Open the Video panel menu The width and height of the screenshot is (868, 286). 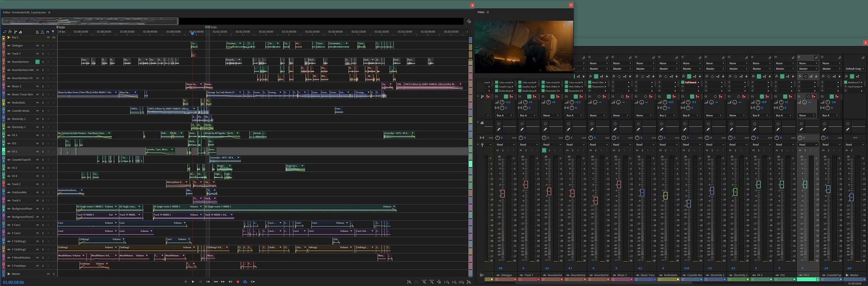click(x=488, y=12)
